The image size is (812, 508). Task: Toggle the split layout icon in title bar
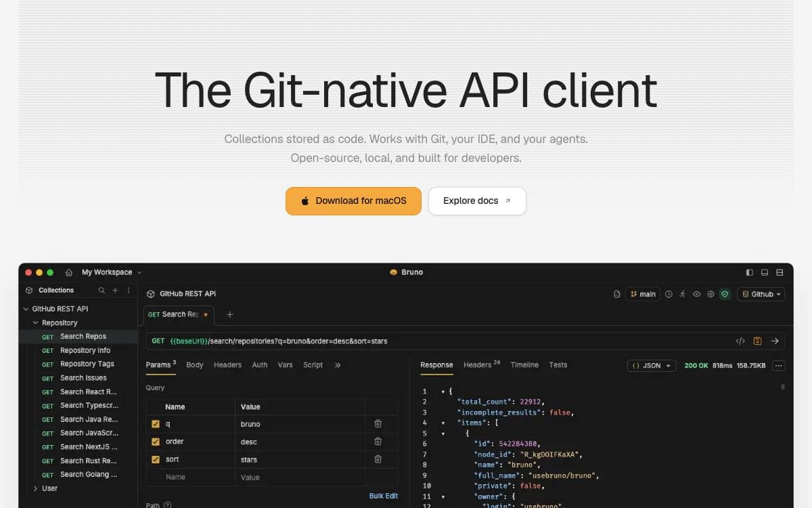click(x=780, y=272)
